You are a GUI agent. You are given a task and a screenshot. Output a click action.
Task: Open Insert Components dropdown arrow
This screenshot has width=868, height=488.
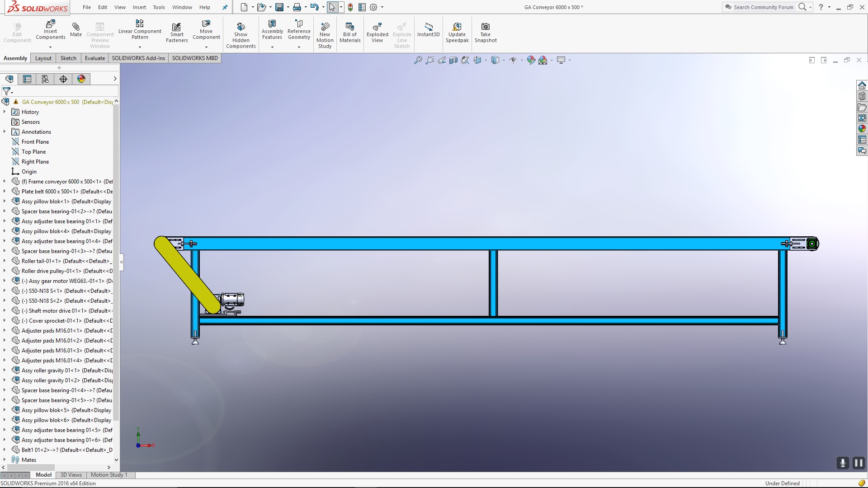pyautogui.click(x=51, y=47)
